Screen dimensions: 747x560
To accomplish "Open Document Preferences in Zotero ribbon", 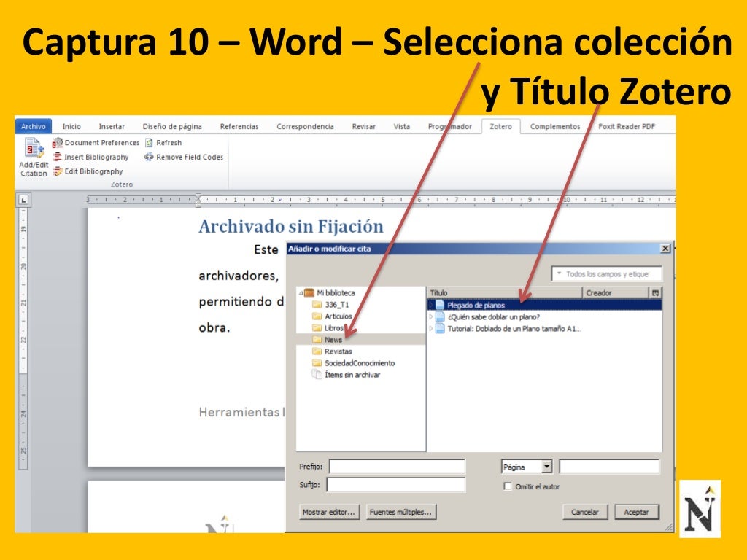I will pos(96,142).
